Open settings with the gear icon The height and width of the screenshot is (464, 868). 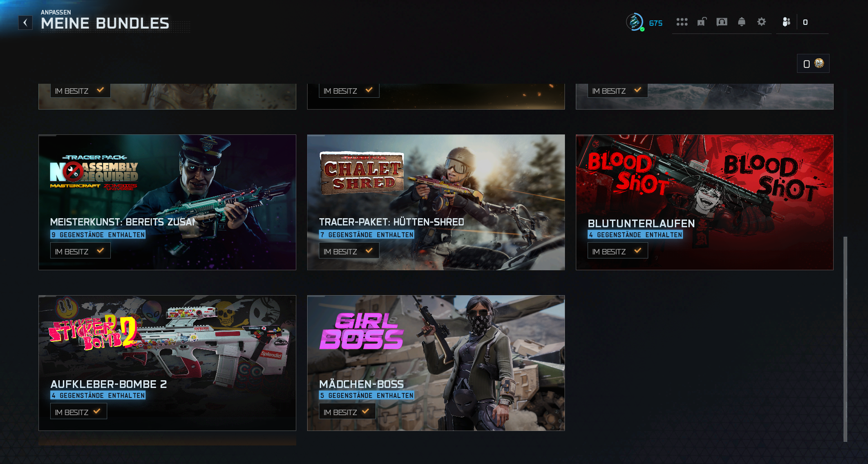pyautogui.click(x=762, y=22)
